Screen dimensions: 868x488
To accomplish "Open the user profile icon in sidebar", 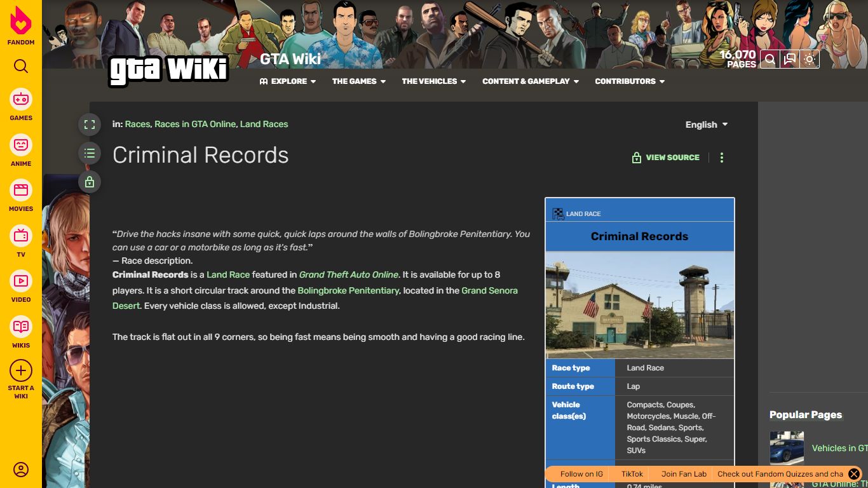I will pos(21,470).
